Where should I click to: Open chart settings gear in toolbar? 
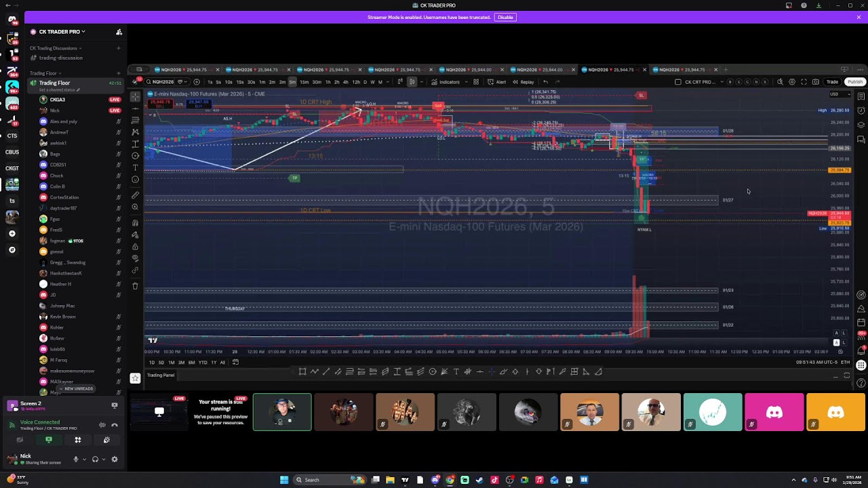click(x=792, y=82)
